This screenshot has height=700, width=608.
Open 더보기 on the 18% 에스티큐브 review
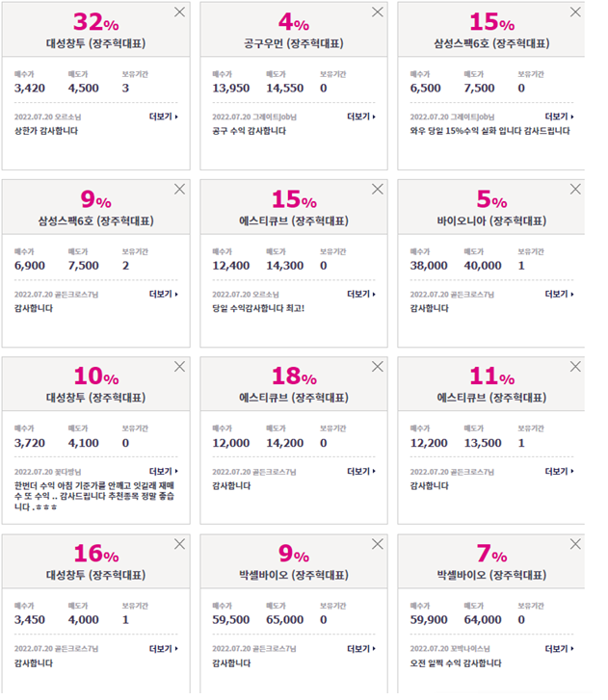click(361, 471)
